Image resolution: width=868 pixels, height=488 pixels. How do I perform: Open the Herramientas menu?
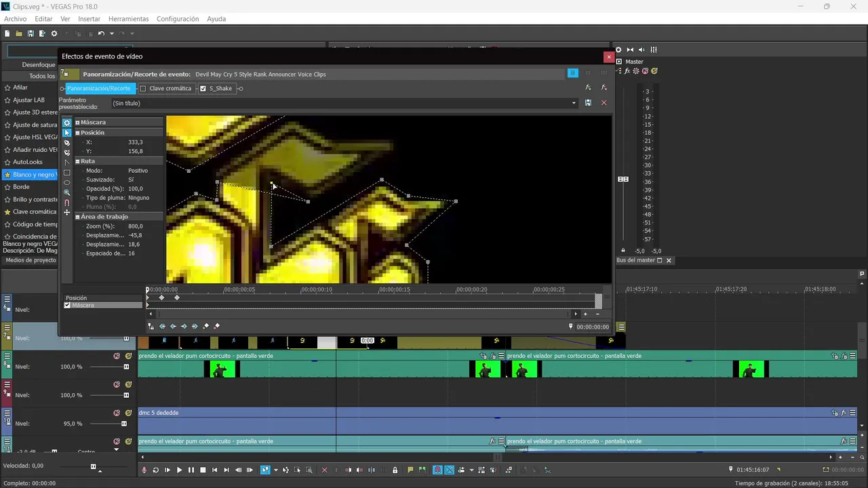(129, 19)
